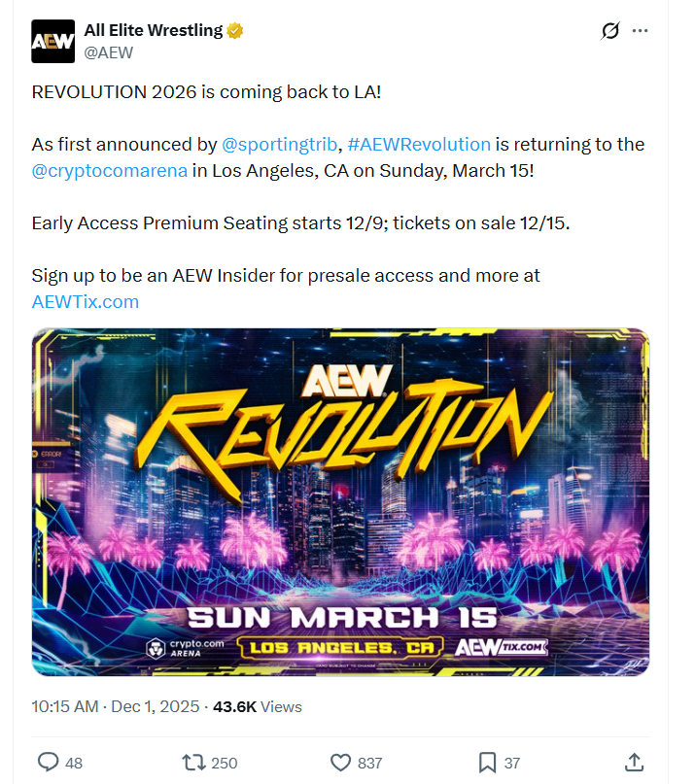Click the 10:15 AM Dec 1, 2025 timestamp
This screenshot has height=784, width=695.
point(116,706)
